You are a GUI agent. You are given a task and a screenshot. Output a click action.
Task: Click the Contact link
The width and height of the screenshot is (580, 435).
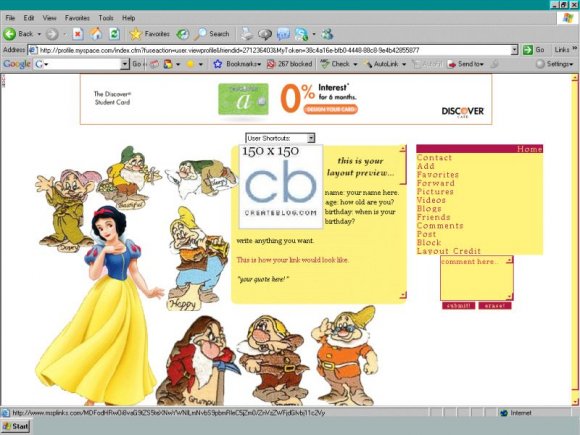[434, 158]
